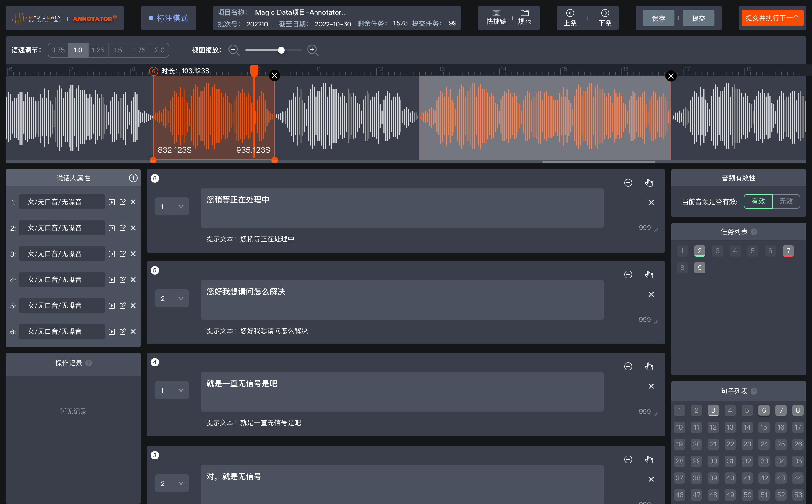Remove the selected orange waveform region
Screen dimensions: 812x504
coord(274,76)
